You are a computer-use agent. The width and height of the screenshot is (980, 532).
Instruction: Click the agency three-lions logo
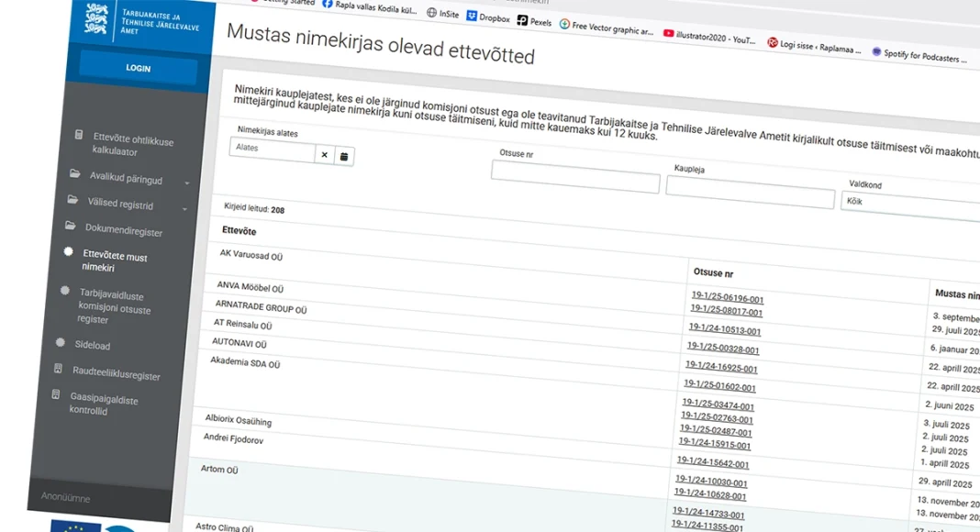[95, 19]
